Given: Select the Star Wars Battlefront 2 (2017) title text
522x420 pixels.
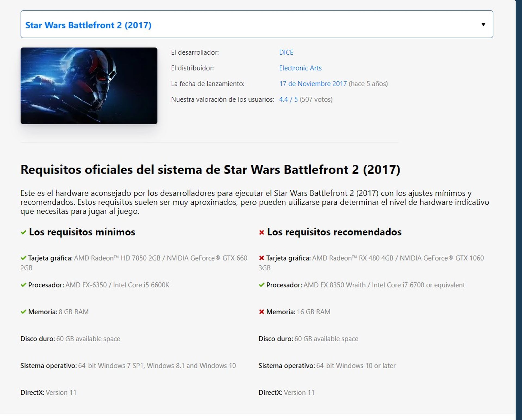Looking at the screenshot, I should (x=88, y=25).
